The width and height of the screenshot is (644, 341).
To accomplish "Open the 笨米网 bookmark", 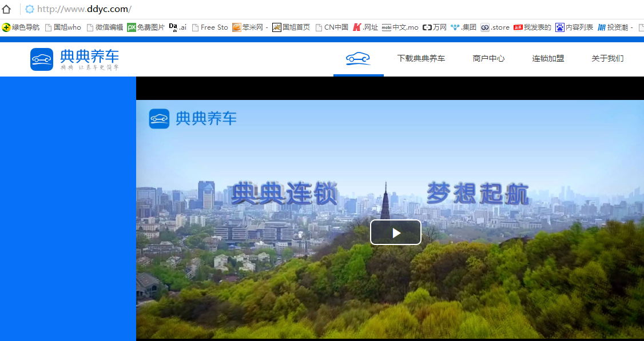I will click(x=250, y=27).
